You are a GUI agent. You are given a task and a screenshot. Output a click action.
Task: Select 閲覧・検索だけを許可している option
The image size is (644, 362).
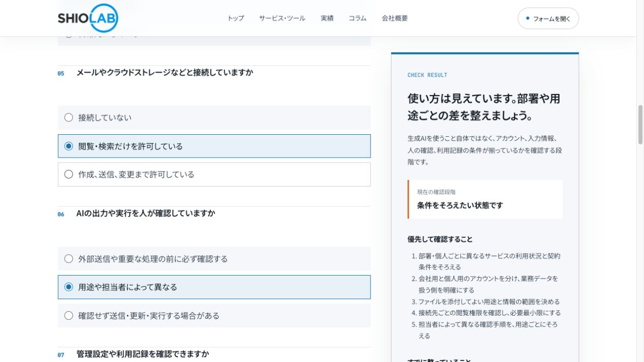(x=214, y=146)
